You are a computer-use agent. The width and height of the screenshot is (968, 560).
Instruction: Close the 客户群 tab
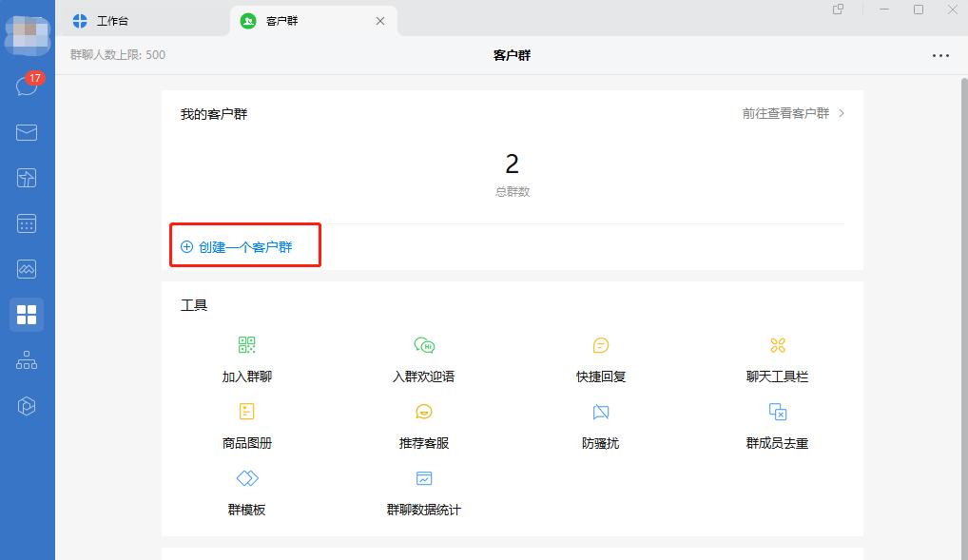(x=380, y=20)
